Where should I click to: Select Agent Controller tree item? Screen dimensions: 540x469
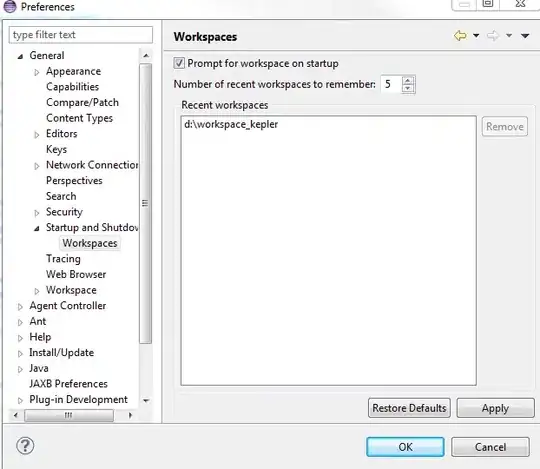click(68, 305)
